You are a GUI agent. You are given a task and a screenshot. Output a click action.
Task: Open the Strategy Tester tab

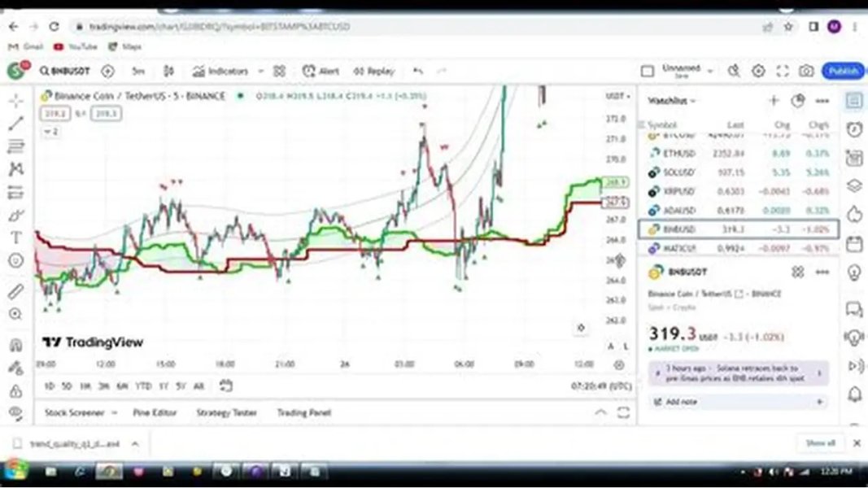226,412
